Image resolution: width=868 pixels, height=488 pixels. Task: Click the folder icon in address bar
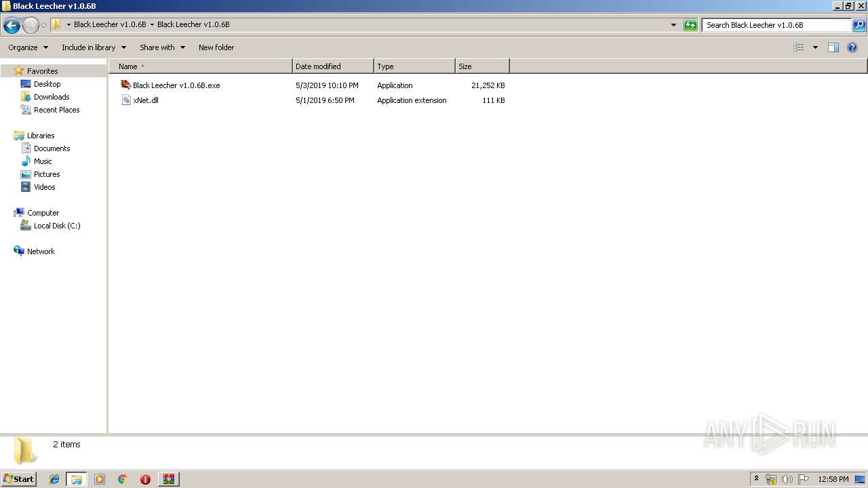(x=56, y=24)
